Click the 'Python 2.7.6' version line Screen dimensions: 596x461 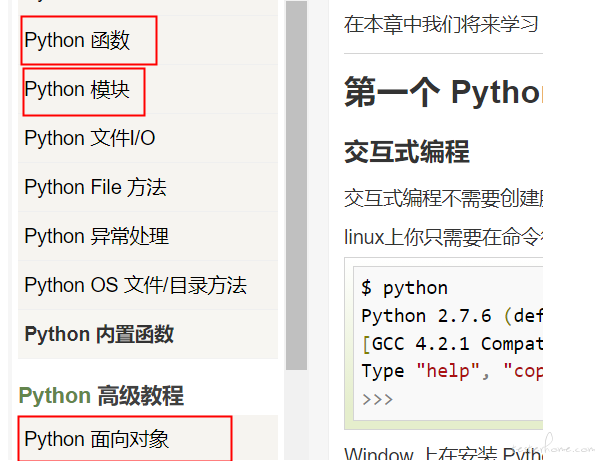point(452,316)
